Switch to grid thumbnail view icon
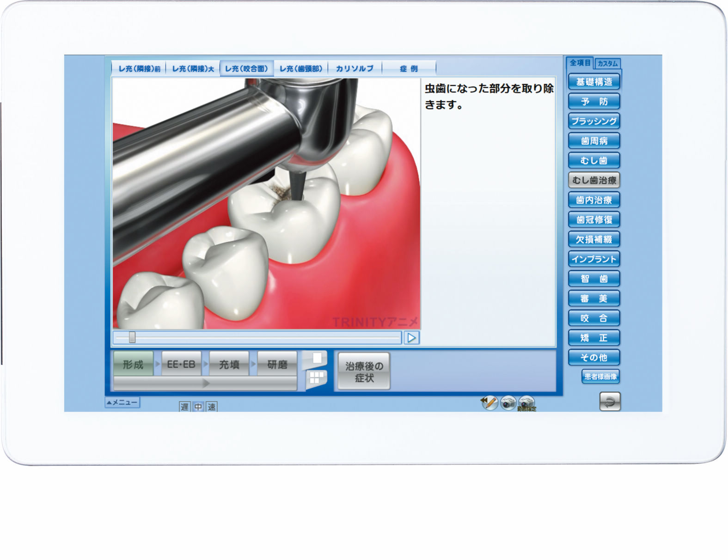Screen dimensions: 728x560 pos(317,378)
